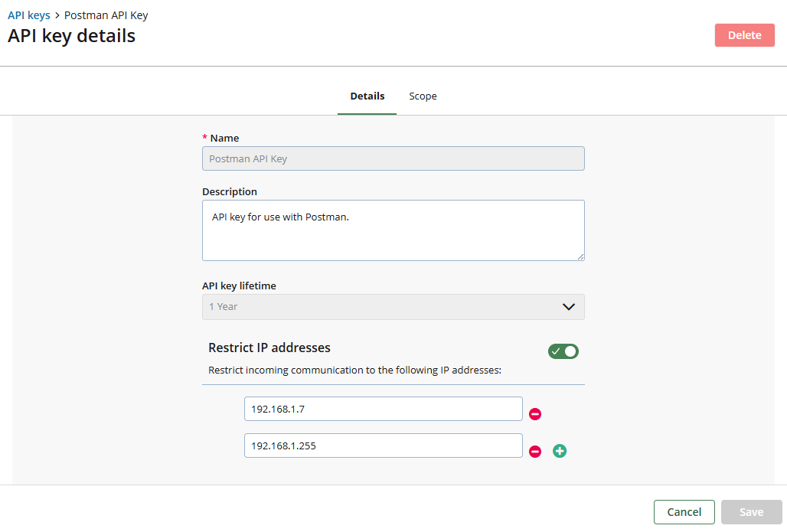
Task: Click the Name field with Postman API Key
Action: coord(393,158)
